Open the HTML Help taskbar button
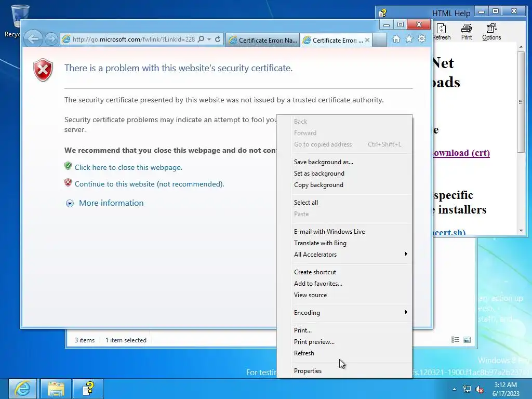 pyautogui.click(x=88, y=389)
